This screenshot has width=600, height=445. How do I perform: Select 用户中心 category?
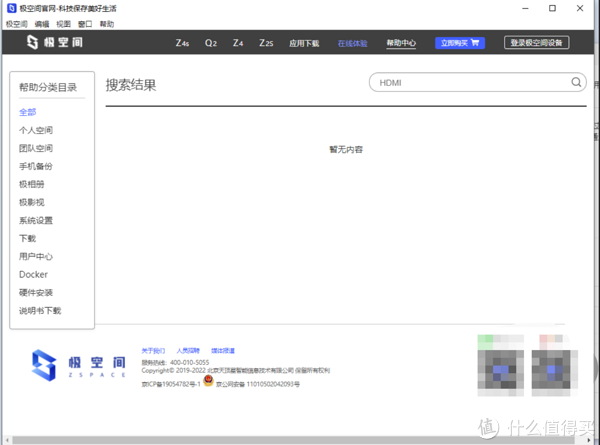coord(36,256)
